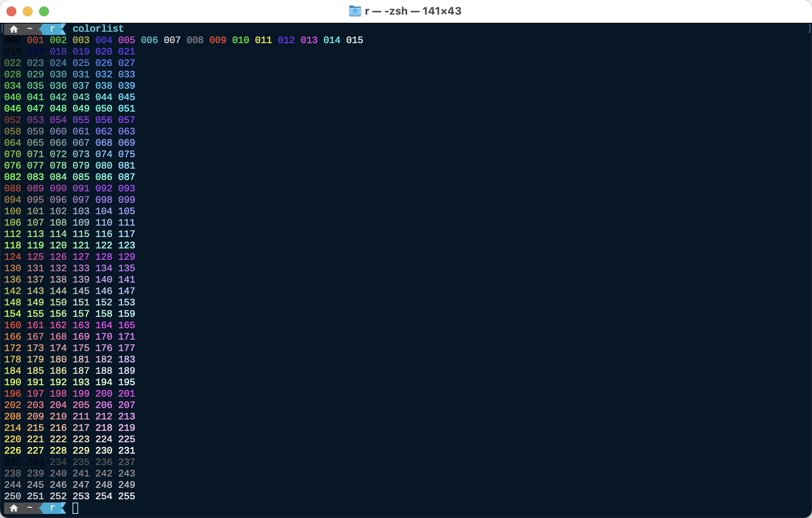Click the folder icon in title bar
812x518 pixels.
point(355,11)
